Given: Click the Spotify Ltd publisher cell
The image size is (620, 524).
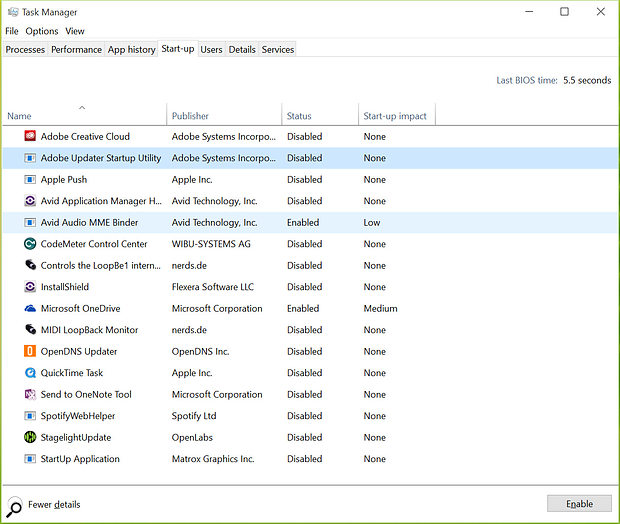Looking at the screenshot, I should pos(194,416).
